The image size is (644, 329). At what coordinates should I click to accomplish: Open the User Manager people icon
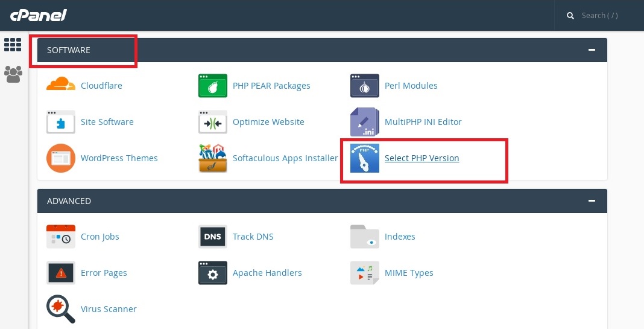[x=13, y=74]
